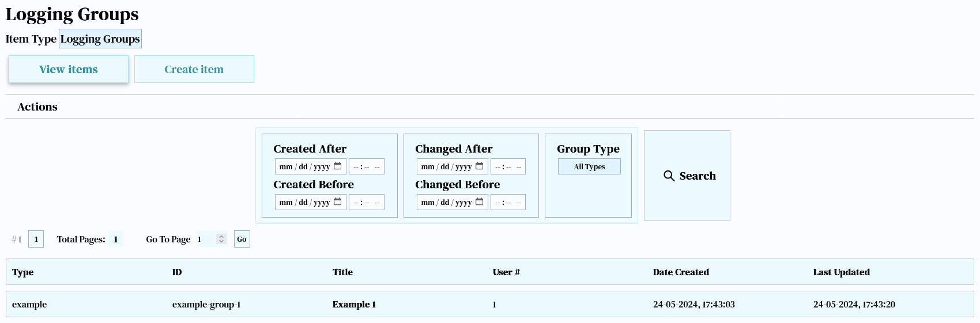Click the Go button next to page number
980x323 pixels.
click(242, 239)
